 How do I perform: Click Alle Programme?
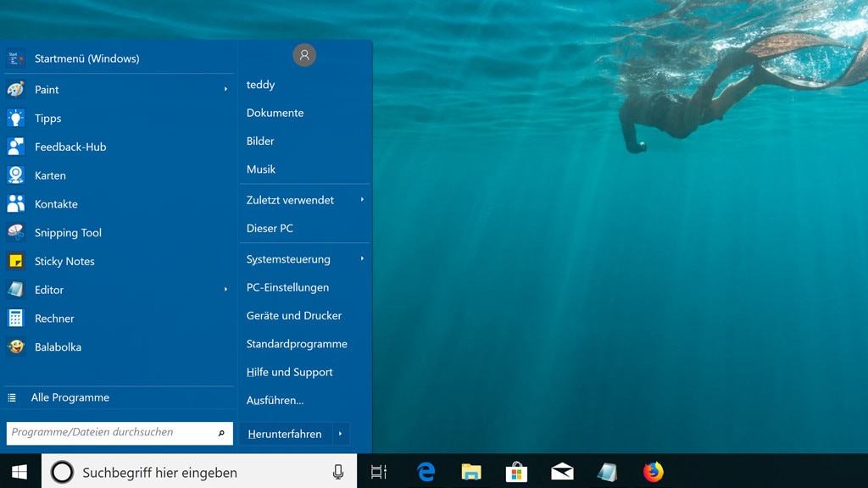(x=70, y=397)
